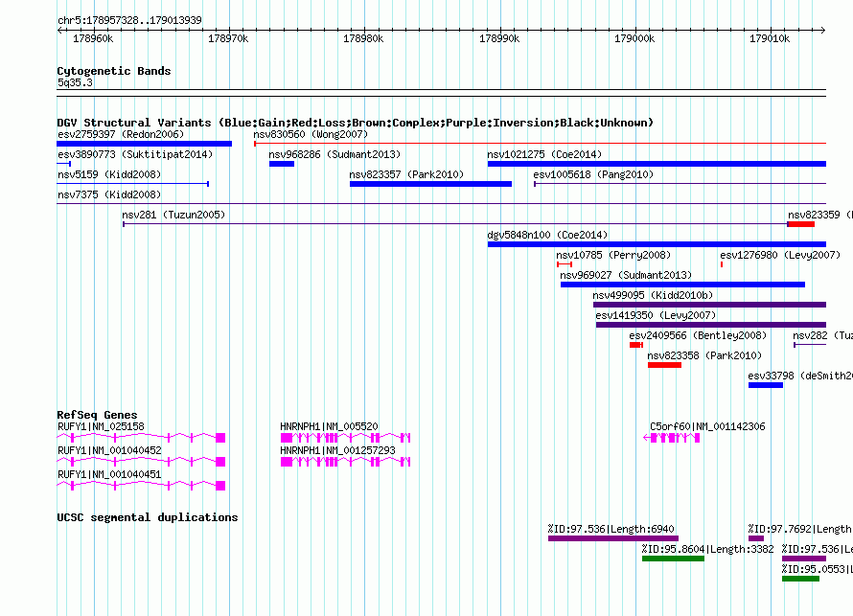Image resolution: width=853 pixels, height=616 pixels.
Task: Select the %ID:95.0553 green duplication bar
Action: pyautogui.click(x=801, y=579)
